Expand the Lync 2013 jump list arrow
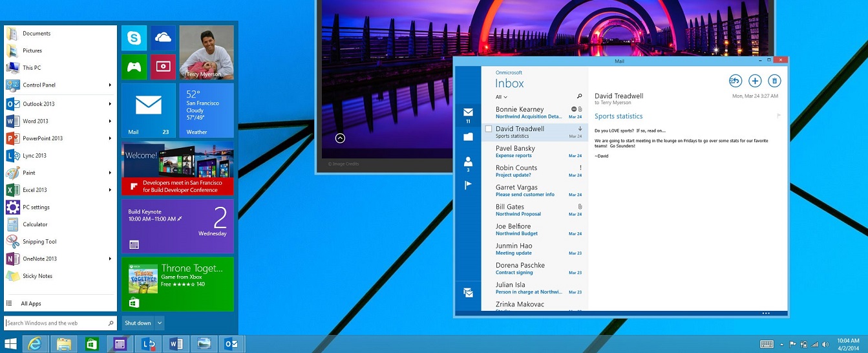 110,155
